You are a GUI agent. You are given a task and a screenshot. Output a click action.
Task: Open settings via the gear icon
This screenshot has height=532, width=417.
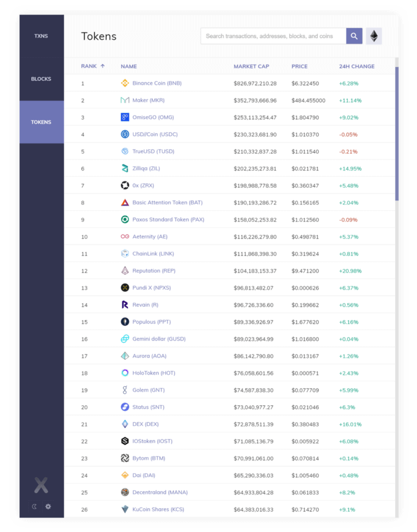click(x=48, y=506)
